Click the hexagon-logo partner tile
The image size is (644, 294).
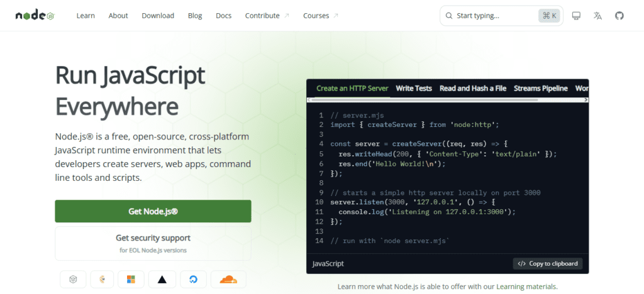73,280
